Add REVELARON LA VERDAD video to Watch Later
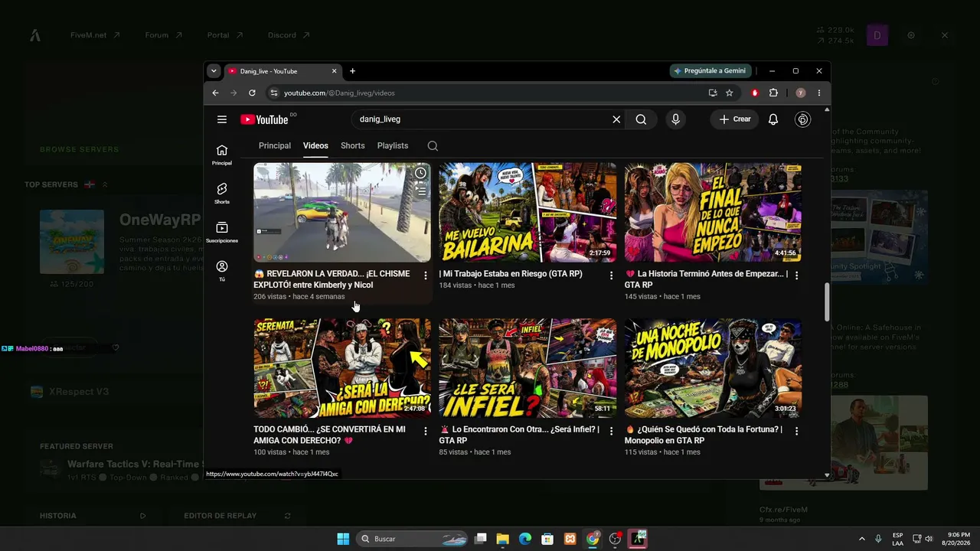Viewport: 980px width, 551px height. 420,173
